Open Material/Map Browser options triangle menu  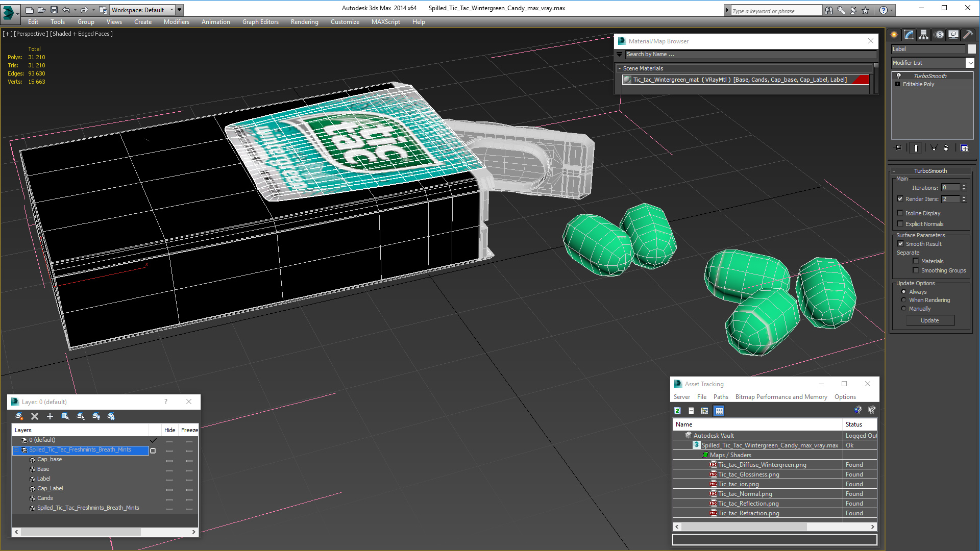(620, 54)
